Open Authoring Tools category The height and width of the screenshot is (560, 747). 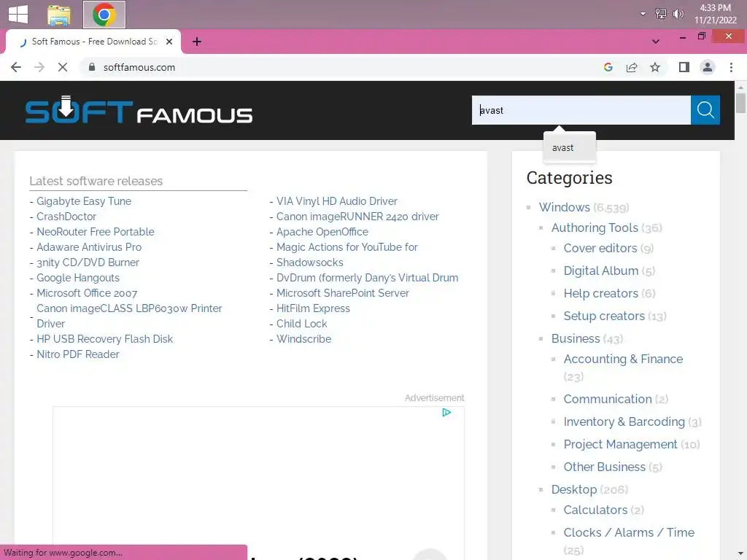coord(595,227)
